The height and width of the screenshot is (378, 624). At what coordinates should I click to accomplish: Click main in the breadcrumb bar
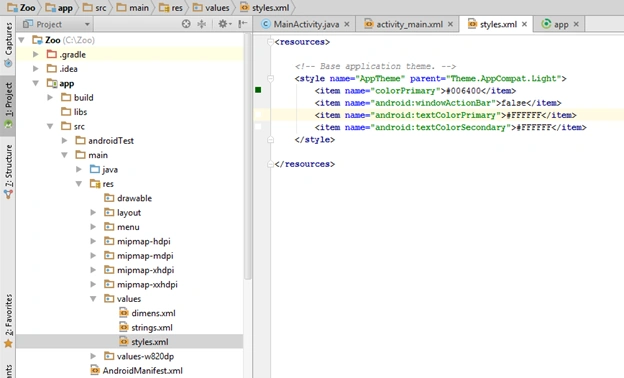133,8
